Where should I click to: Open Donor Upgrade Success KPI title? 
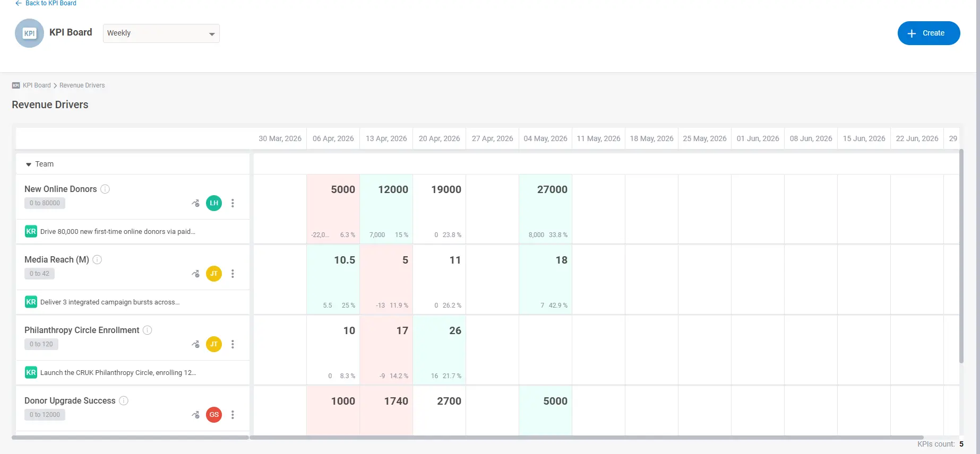pos(70,400)
